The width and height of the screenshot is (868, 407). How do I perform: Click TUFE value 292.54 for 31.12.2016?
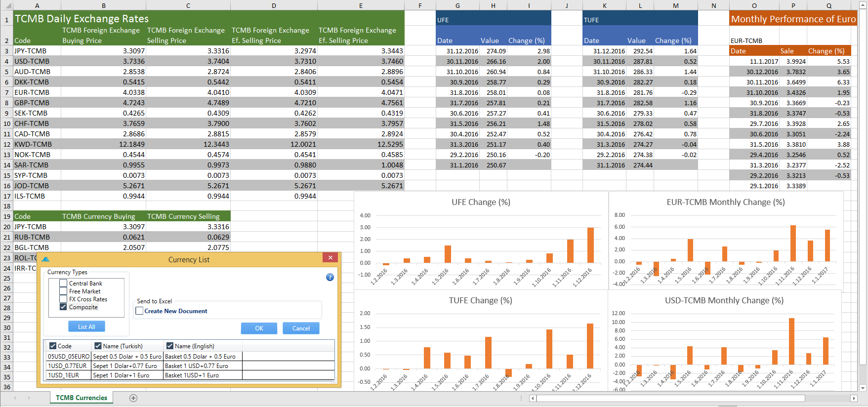coord(640,51)
